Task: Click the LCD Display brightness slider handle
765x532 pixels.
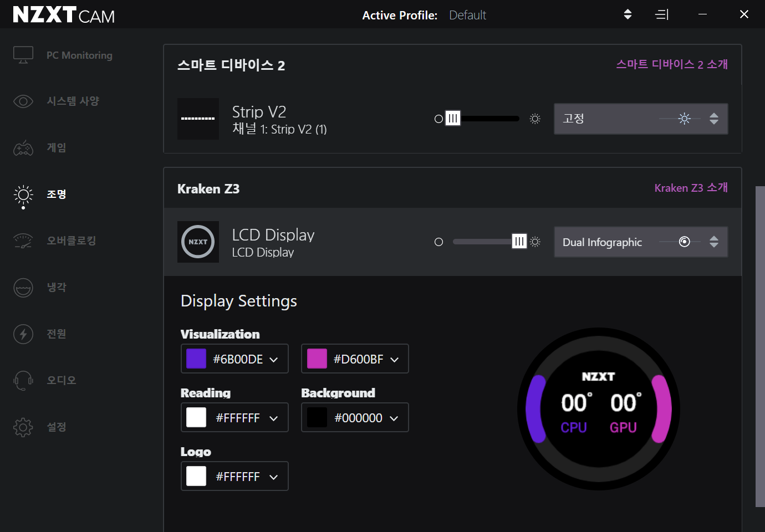Action: tap(519, 242)
